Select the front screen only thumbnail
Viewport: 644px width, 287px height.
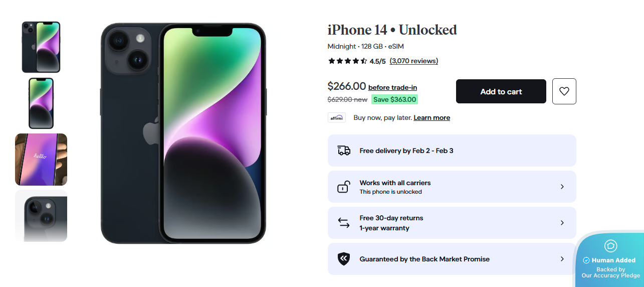41,103
